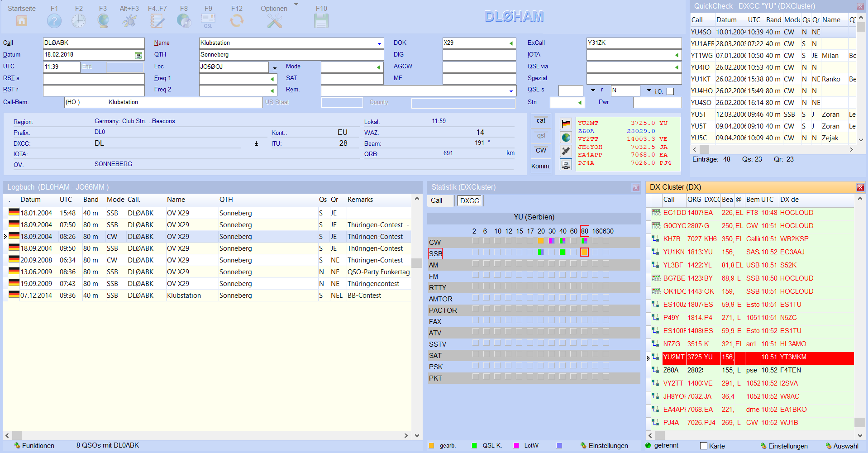
Task: Open the Optionen dropdown arrow
Action: [296, 5]
